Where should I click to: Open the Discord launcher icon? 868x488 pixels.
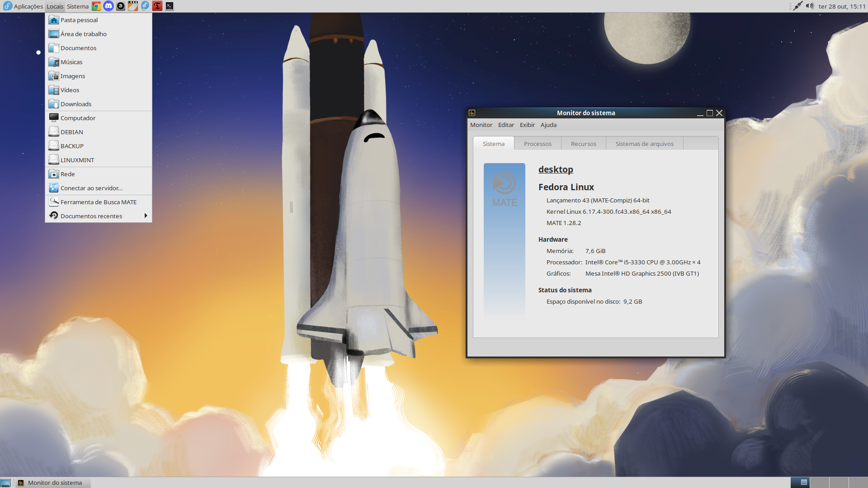coord(108,6)
